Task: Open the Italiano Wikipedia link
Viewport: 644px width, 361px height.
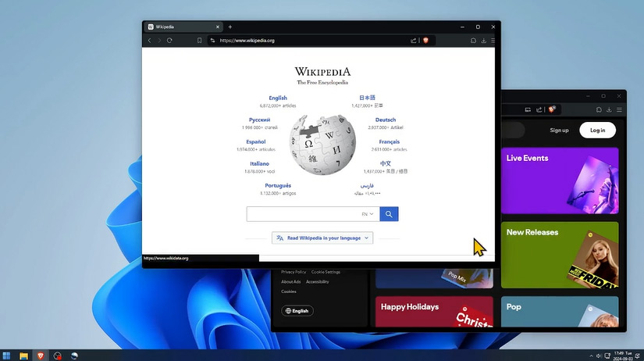Action: 260,163
